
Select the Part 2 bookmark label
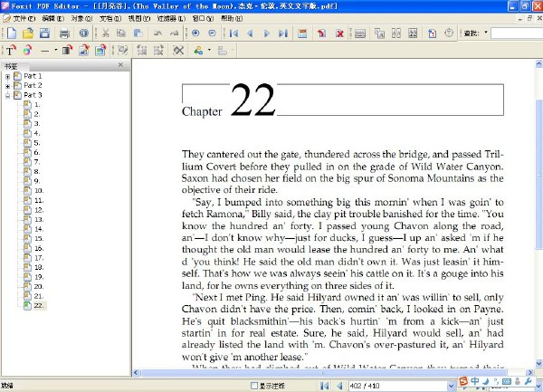tap(33, 85)
